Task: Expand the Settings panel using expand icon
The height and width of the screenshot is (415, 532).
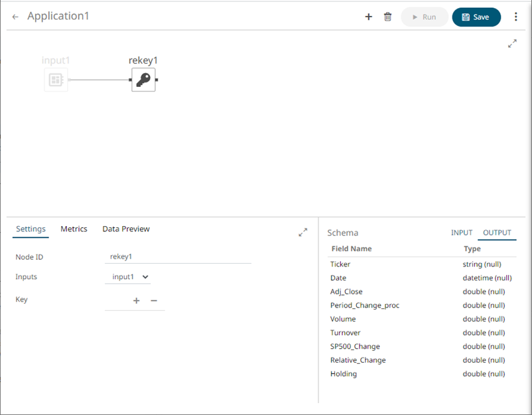Action: pyautogui.click(x=303, y=233)
